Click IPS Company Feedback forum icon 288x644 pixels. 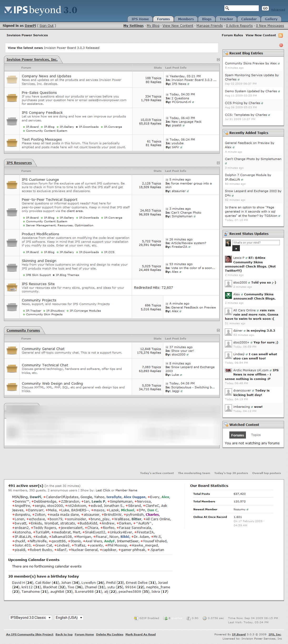point(12,121)
